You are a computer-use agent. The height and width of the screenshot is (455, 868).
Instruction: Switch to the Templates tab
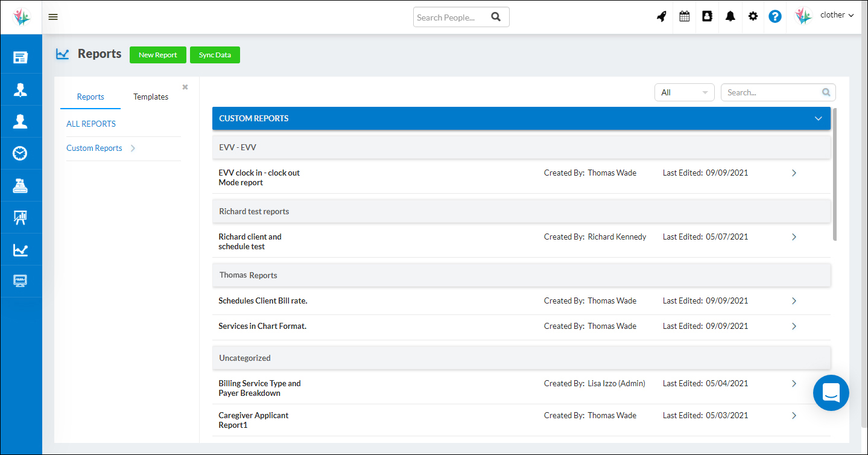pos(150,97)
